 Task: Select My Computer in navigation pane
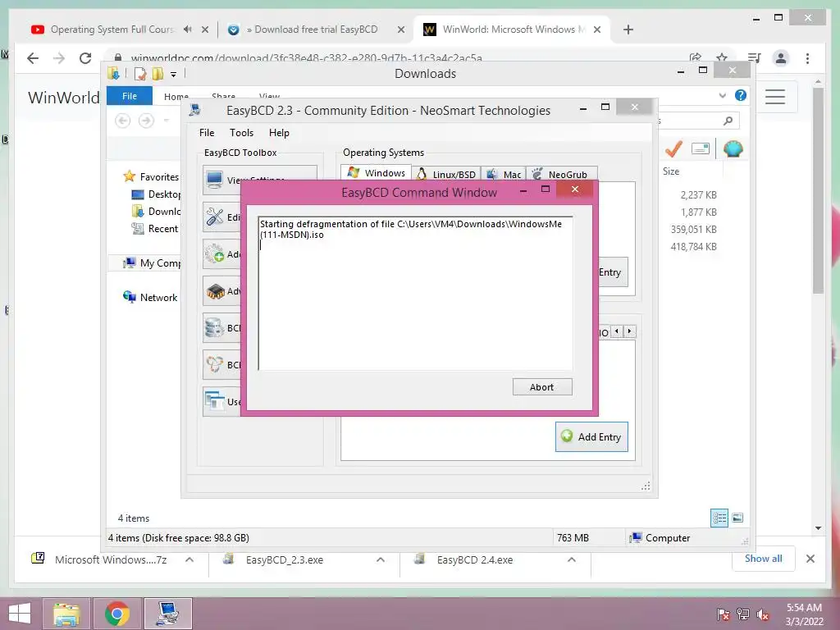click(152, 262)
